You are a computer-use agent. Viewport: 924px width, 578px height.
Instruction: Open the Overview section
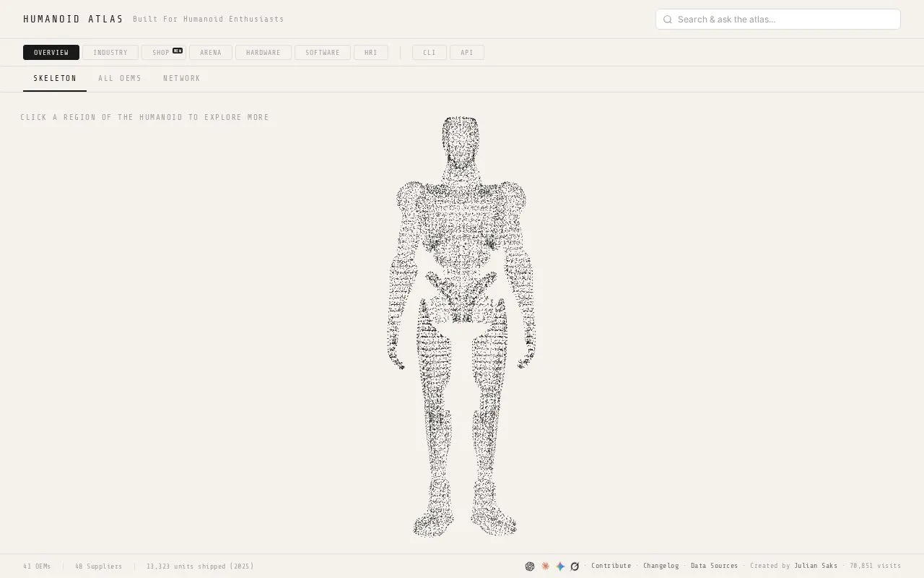point(51,53)
